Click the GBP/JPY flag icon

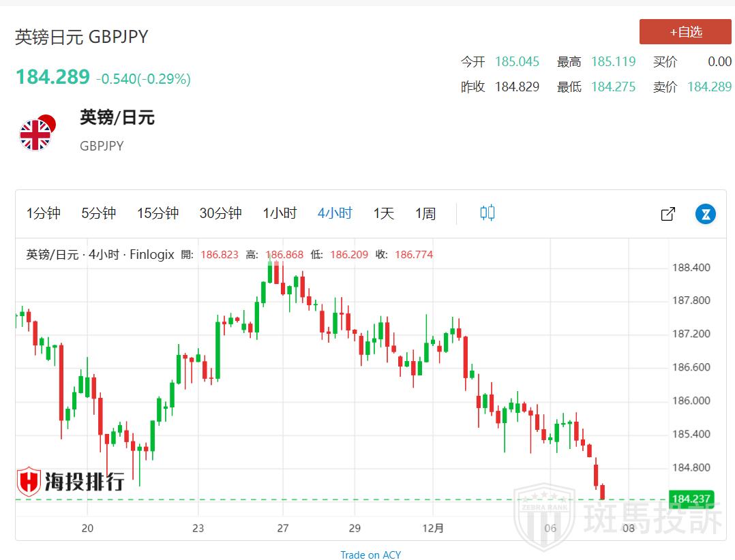coord(36,133)
